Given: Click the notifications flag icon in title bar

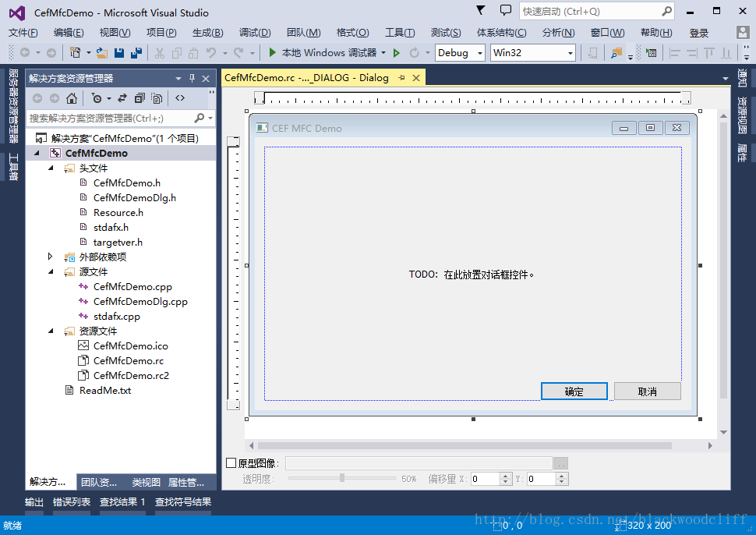Looking at the screenshot, I should (x=480, y=10).
